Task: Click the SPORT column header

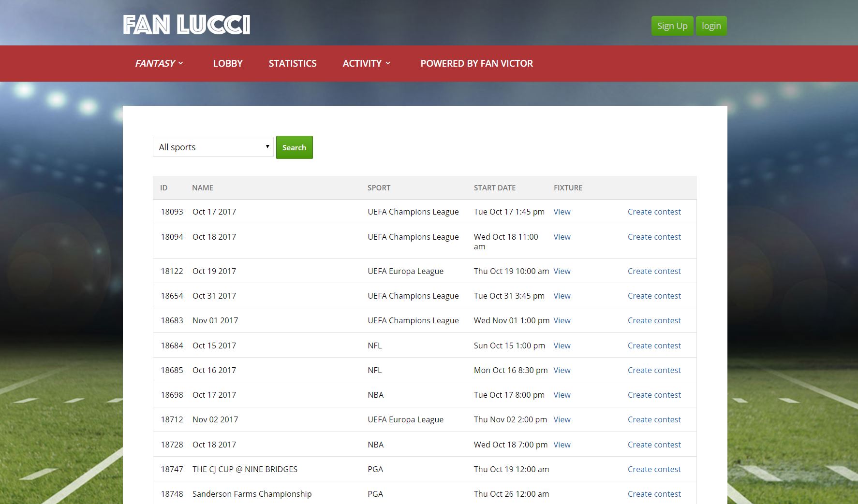Action: coord(379,187)
